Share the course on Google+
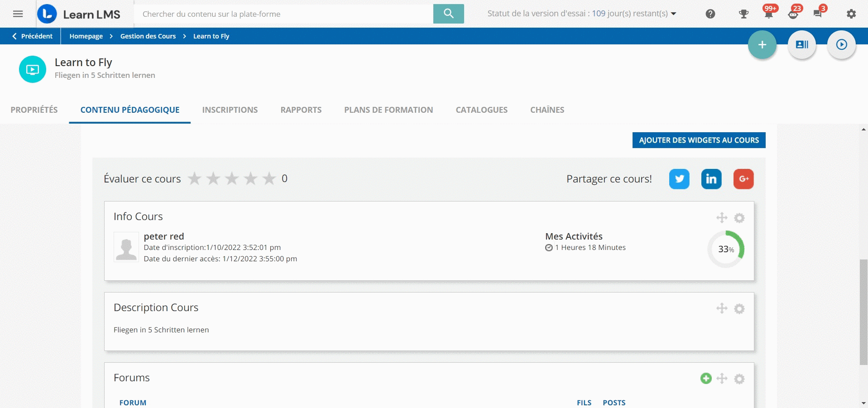Screen dimensions: 868x408 pos(743,179)
